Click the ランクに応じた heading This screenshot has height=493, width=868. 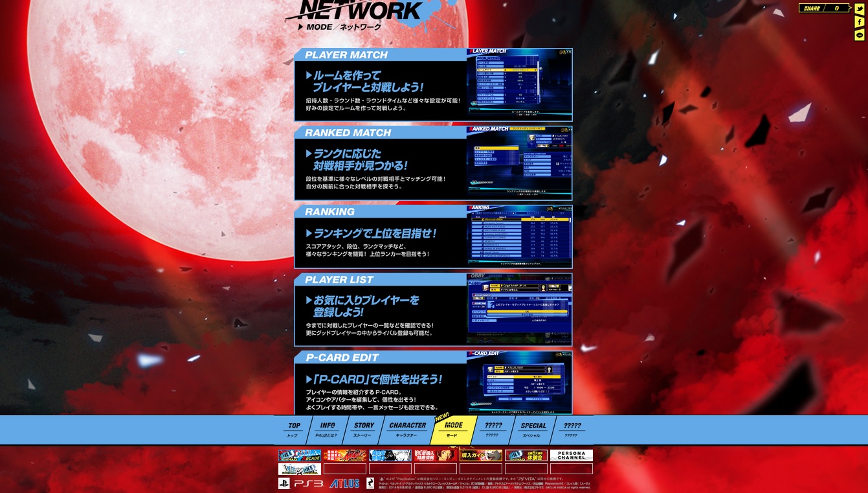point(357,160)
